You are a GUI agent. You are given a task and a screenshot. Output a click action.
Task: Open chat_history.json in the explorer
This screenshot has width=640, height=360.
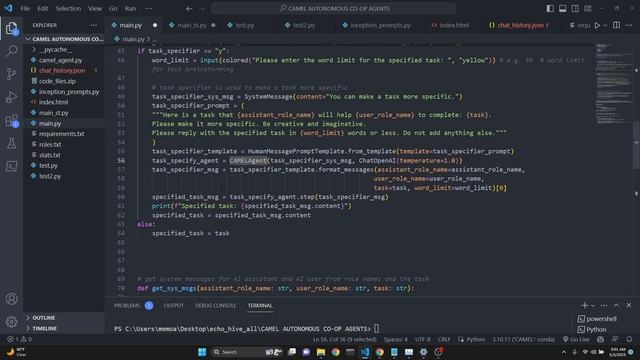point(62,71)
